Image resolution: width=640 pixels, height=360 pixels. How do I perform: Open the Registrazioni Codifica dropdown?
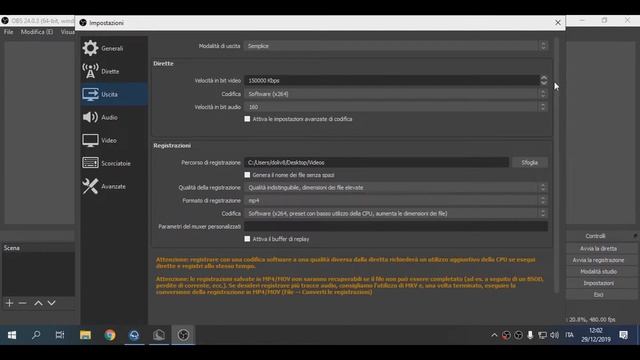tap(396, 213)
